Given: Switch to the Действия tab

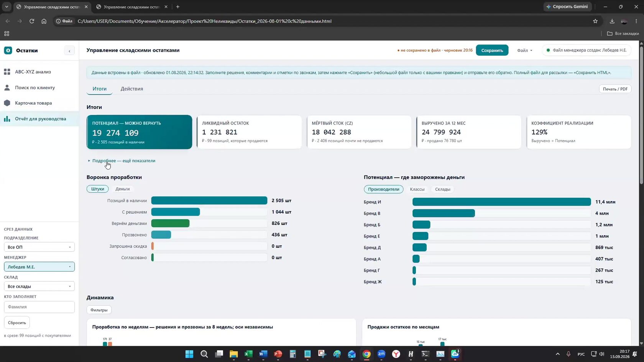Looking at the screenshot, I should point(132,88).
